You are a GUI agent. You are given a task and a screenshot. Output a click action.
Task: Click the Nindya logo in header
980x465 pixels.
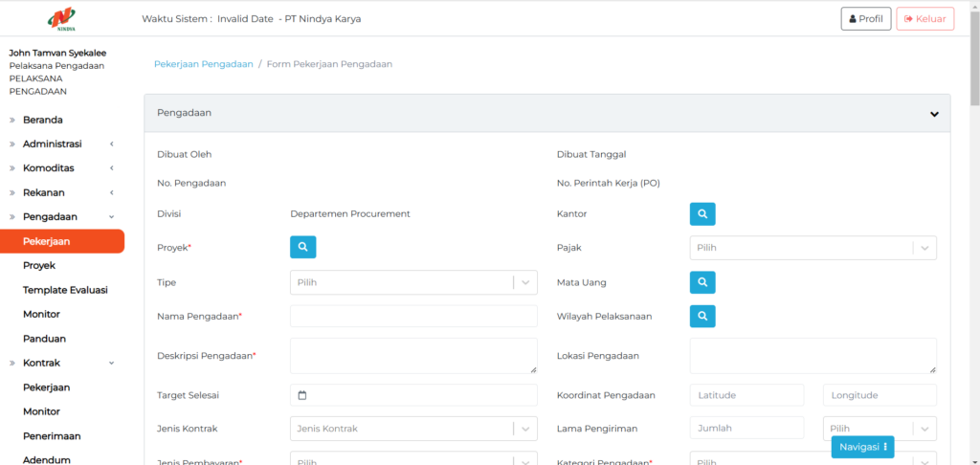[x=62, y=18]
